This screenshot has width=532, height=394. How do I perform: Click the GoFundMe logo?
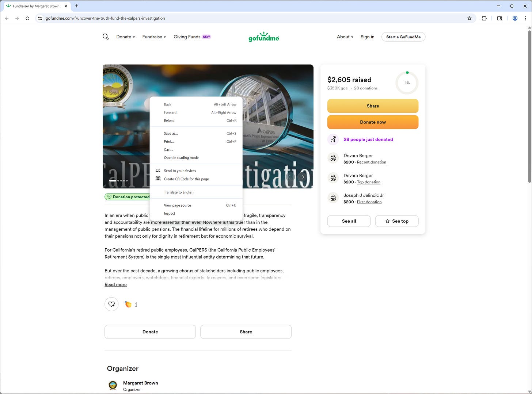click(263, 37)
